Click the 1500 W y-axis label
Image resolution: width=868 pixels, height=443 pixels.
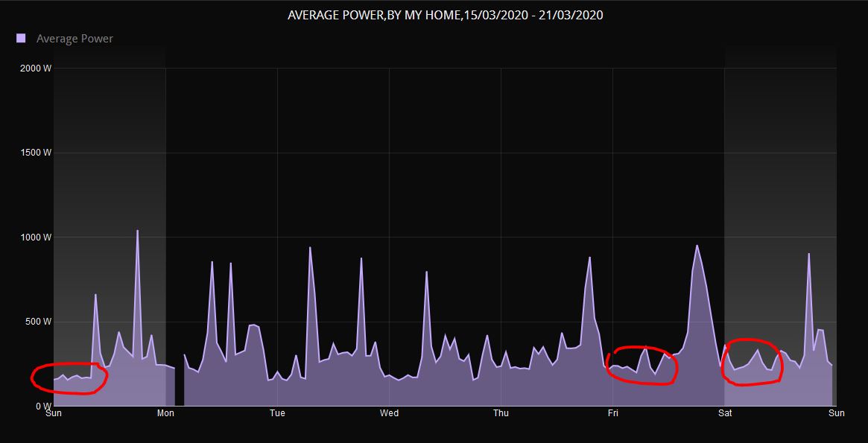click(36, 153)
